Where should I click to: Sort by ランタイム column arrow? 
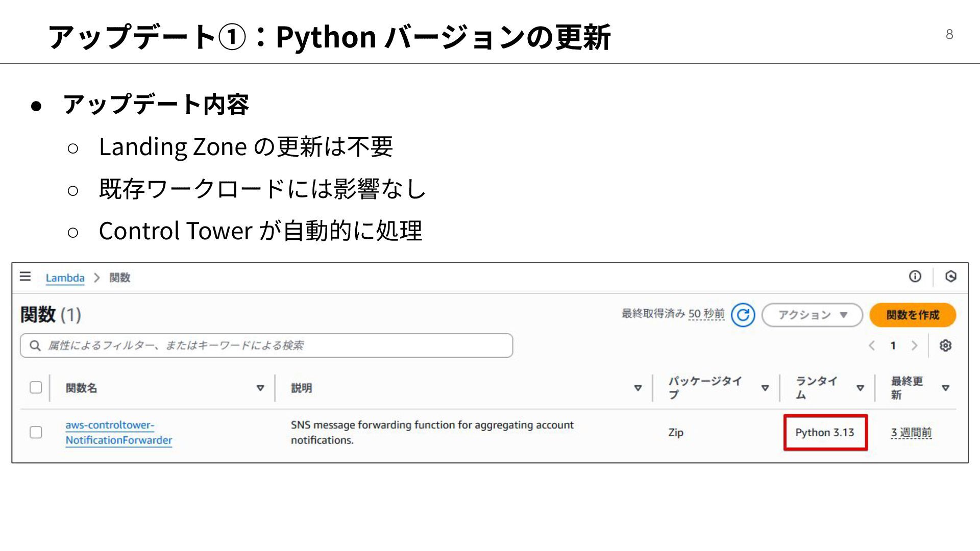pyautogui.click(x=860, y=388)
